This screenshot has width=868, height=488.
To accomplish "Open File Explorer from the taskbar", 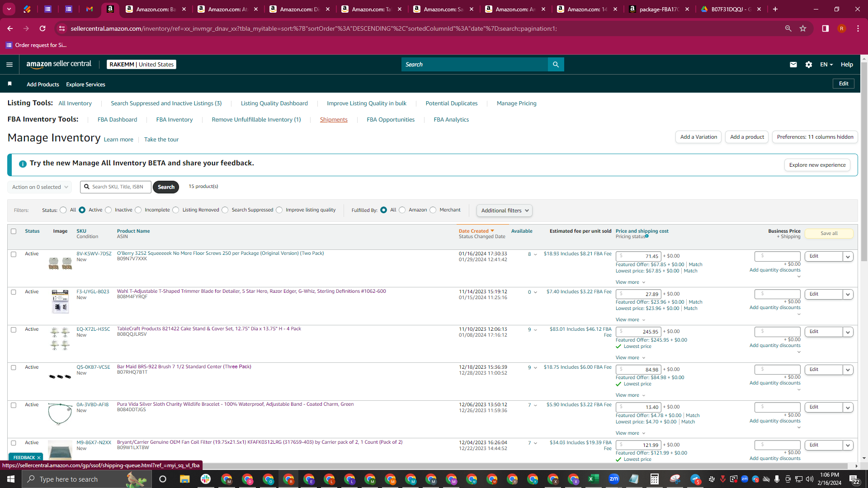I will coord(184,479).
